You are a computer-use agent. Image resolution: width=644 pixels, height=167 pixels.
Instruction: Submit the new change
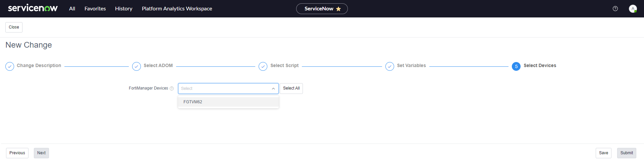[627, 153]
